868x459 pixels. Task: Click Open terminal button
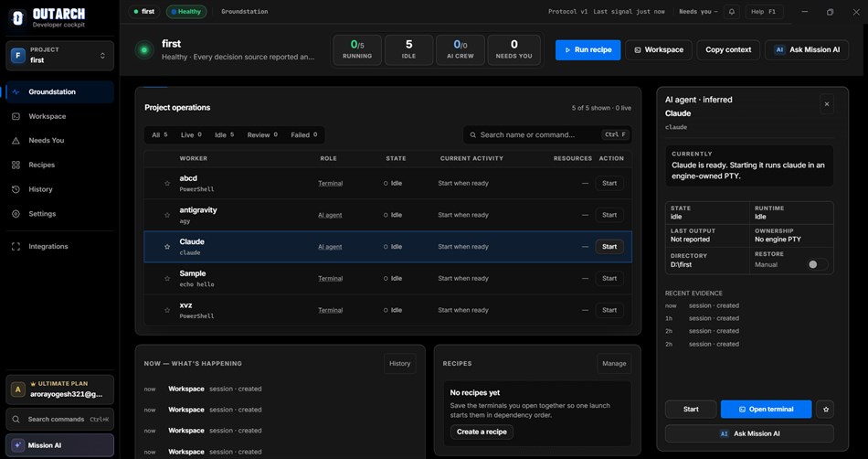point(767,410)
